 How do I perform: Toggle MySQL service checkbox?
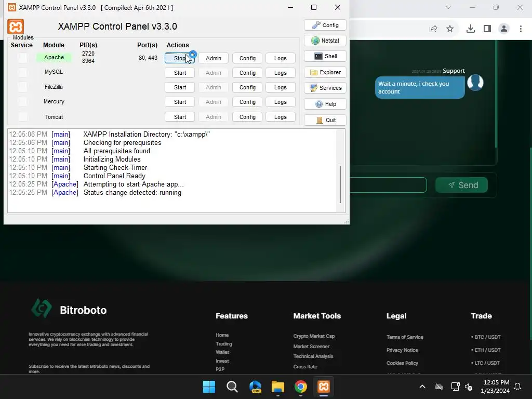coord(23,72)
